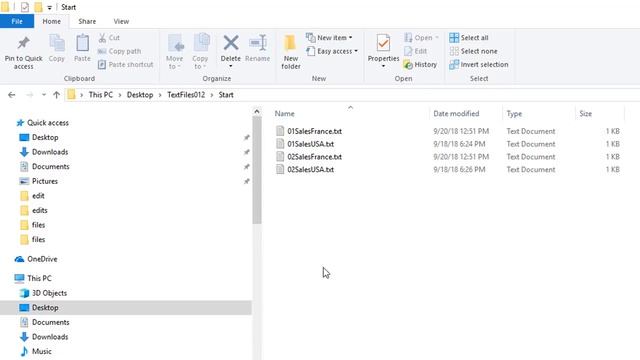Click the Delete X icon
Image resolution: width=640 pixels, height=360 pixels.
click(231, 43)
